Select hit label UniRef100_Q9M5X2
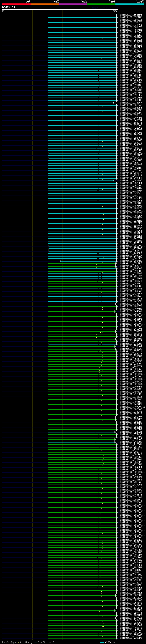 pyautogui.click(x=131, y=20)
